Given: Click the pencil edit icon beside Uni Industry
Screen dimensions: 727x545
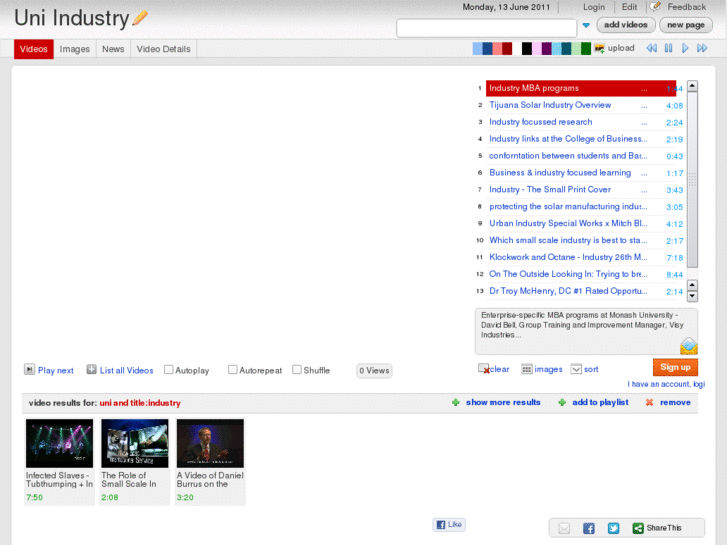Looking at the screenshot, I should [140, 18].
